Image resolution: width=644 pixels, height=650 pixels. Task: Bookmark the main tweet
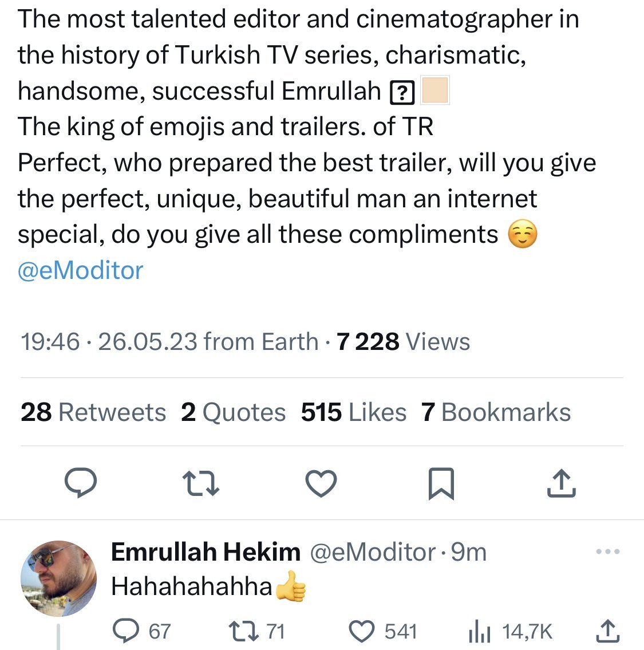(441, 483)
